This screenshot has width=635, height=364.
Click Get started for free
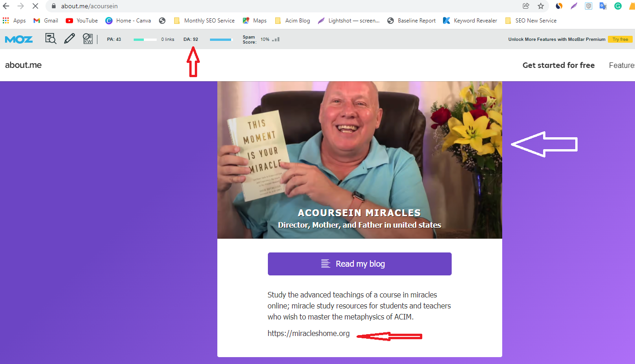coord(559,65)
